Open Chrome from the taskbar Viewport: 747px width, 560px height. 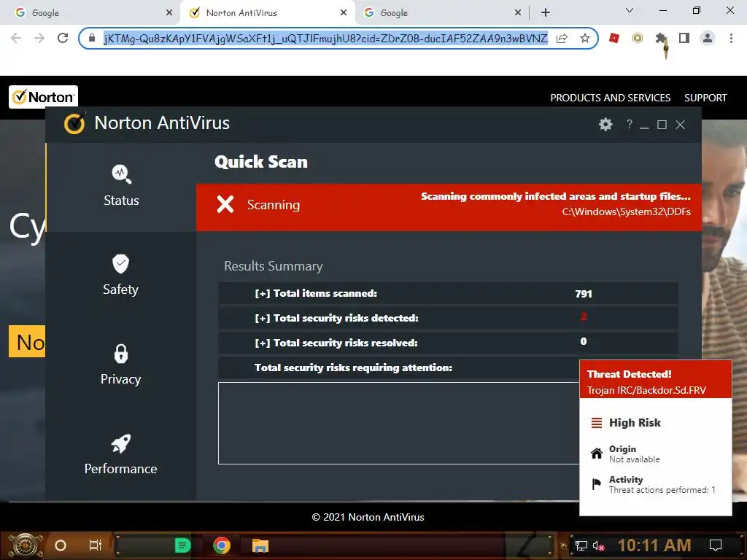pyautogui.click(x=222, y=545)
